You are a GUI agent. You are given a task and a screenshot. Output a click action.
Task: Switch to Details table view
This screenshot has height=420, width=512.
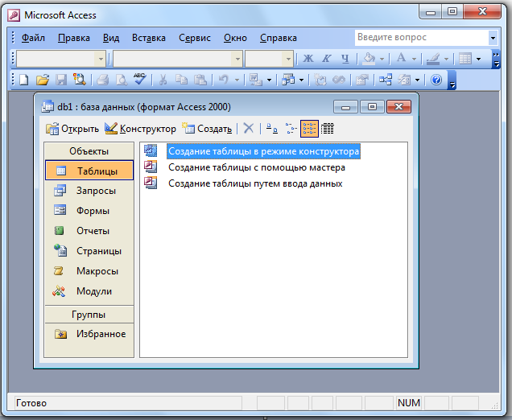click(x=328, y=129)
